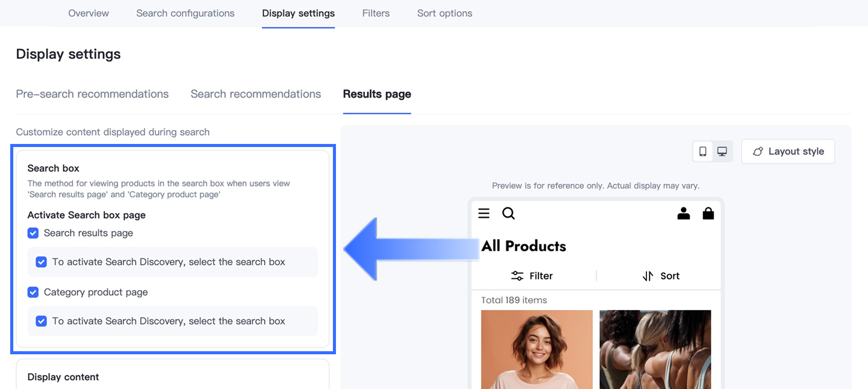The image size is (868, 389).
Task: Go to Search configurations tab
Action: (x=185, y=13)
